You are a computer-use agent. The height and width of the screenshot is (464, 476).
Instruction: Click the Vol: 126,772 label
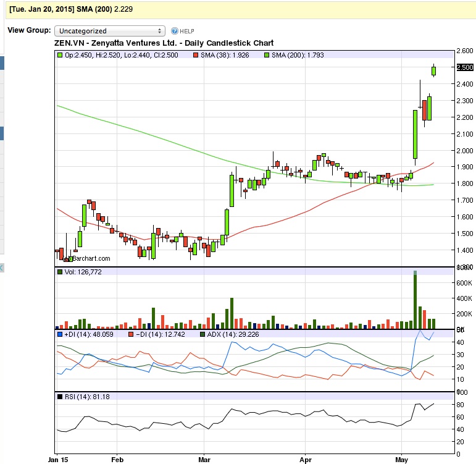click(x=83, y=272)
